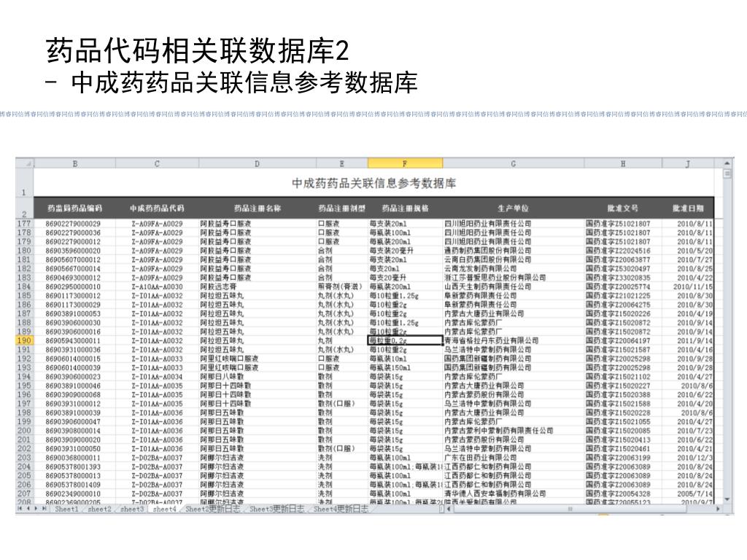This screenshot has width=747, height=560.
Task: Click cell 内蒙古蒙利中蒙制药有限责任公司
Action: [x=513, y=430]
